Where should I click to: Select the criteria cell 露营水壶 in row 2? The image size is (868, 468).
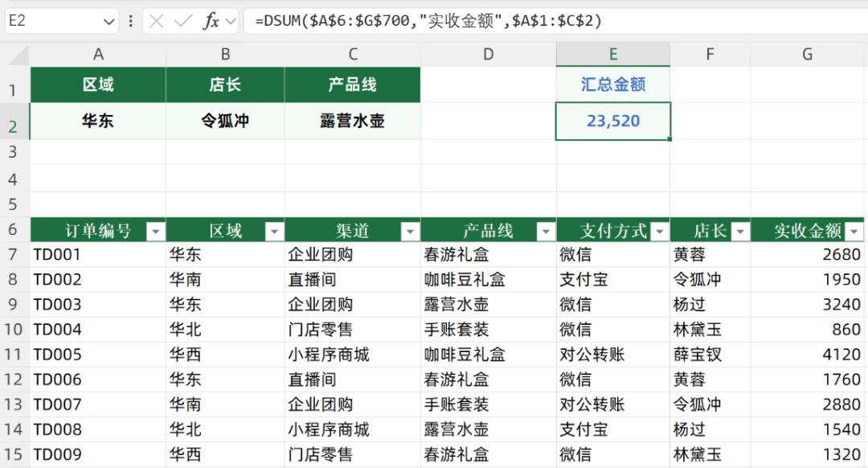[x=353, y=121]
